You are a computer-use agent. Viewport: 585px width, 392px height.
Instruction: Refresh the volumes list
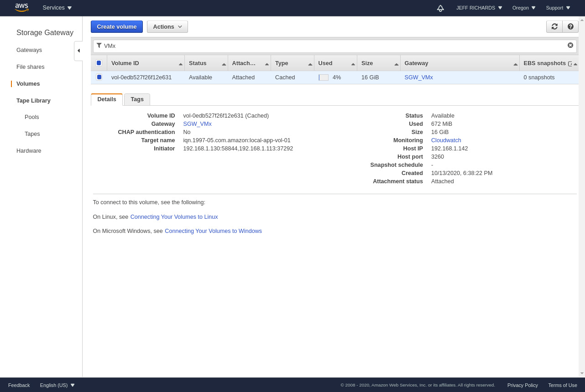click(554, 26)
